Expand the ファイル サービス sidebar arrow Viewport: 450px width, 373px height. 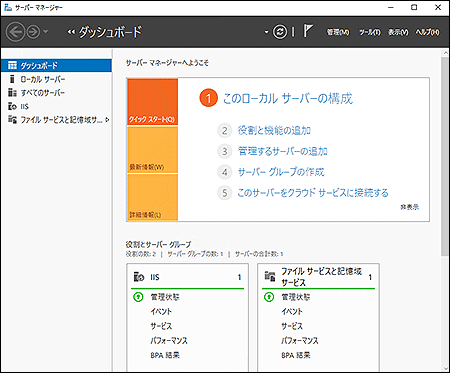107,120
